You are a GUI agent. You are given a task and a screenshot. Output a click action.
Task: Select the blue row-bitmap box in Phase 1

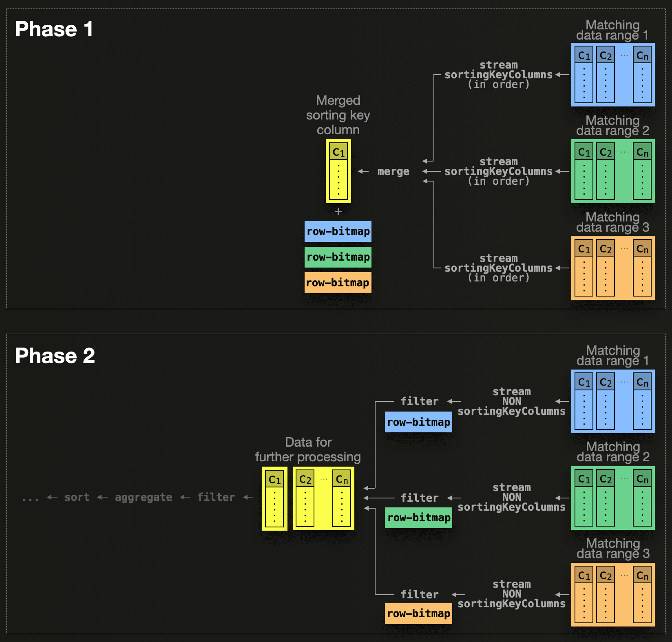click(338, 231)
